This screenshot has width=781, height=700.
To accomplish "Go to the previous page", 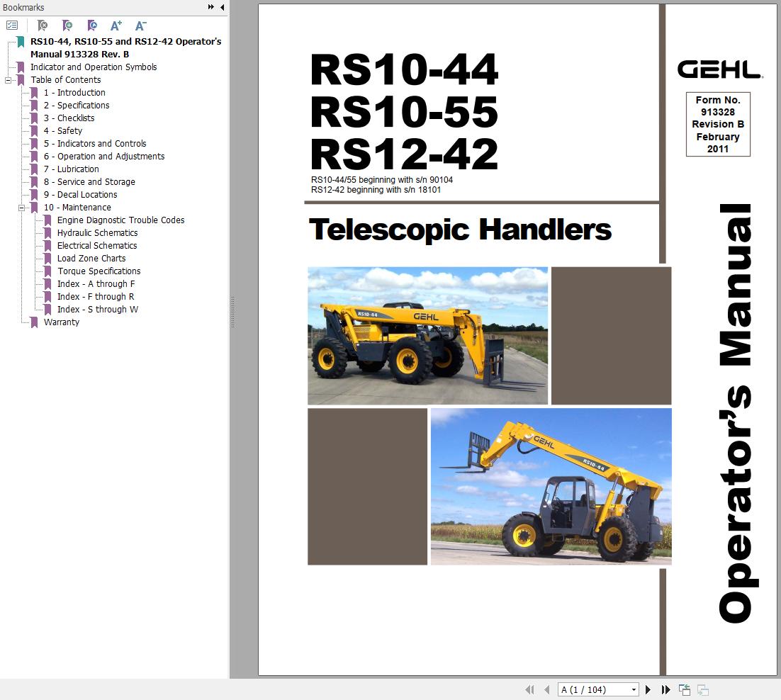I will pos(547,689).
